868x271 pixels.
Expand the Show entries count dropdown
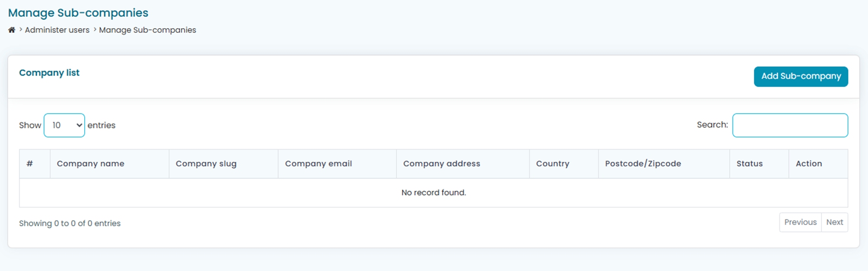64,125
